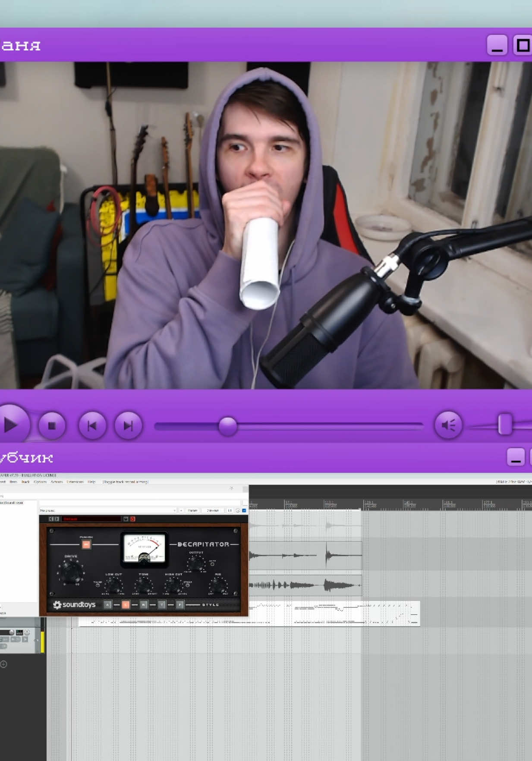Click the seek bar knob in the player
The height and width of the screenshot is (761, 532).
coord(228,426)
